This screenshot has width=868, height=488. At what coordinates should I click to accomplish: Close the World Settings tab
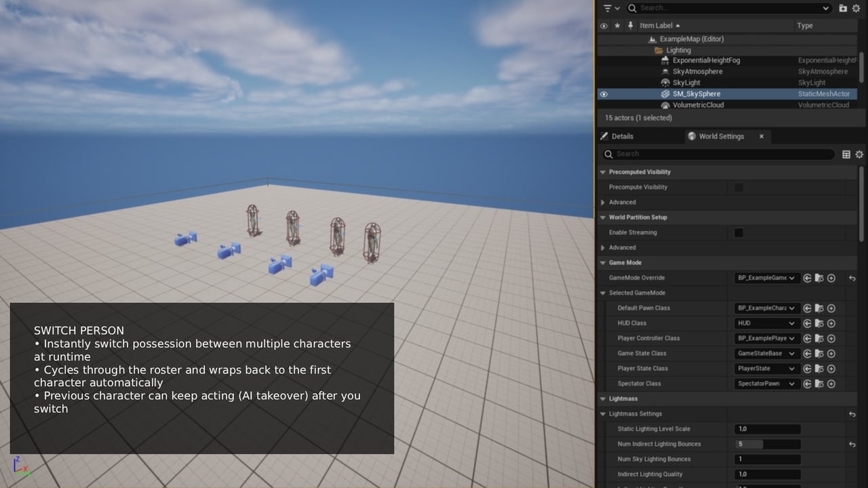pyautogui.click(x=762, y=136)
